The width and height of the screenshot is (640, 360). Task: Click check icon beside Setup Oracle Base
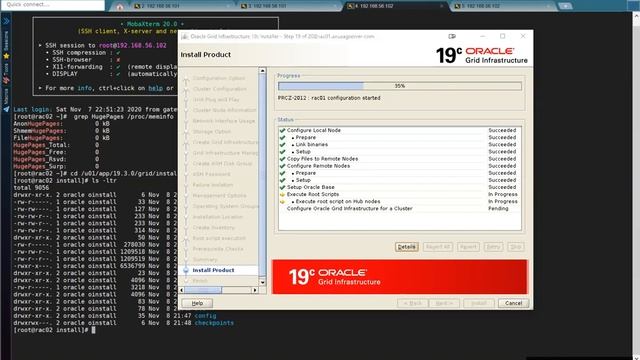pos(282,187)
